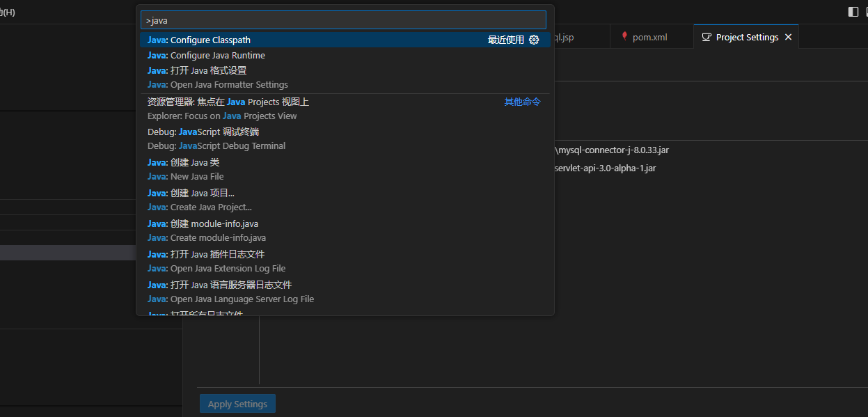Image resolution: width=868 pixels, height=417 pixels.
Task: Choose 'Java: 创建 Java 类' command
Action: coord(345,169)
